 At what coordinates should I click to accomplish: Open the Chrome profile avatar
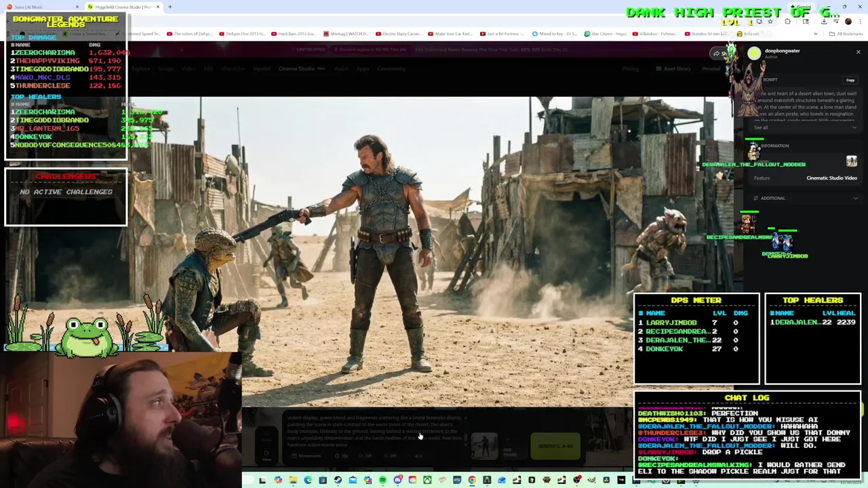[848, 22]
